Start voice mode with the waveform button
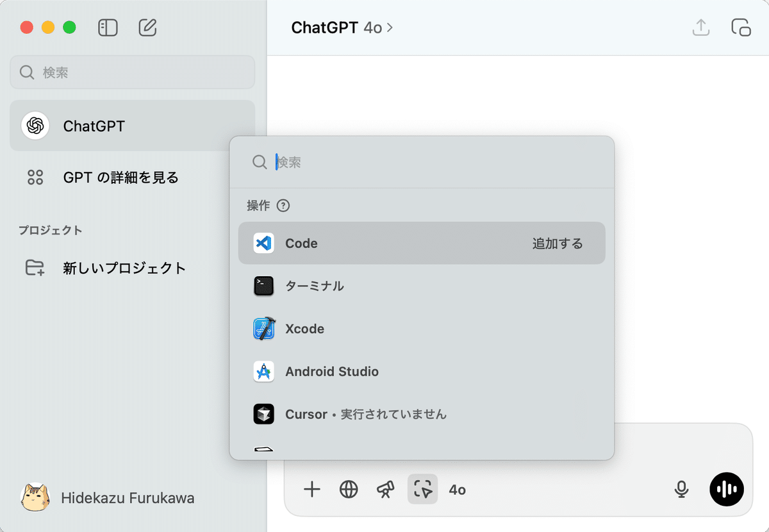This screenshot has width=769, height=532. coord(726,489)
